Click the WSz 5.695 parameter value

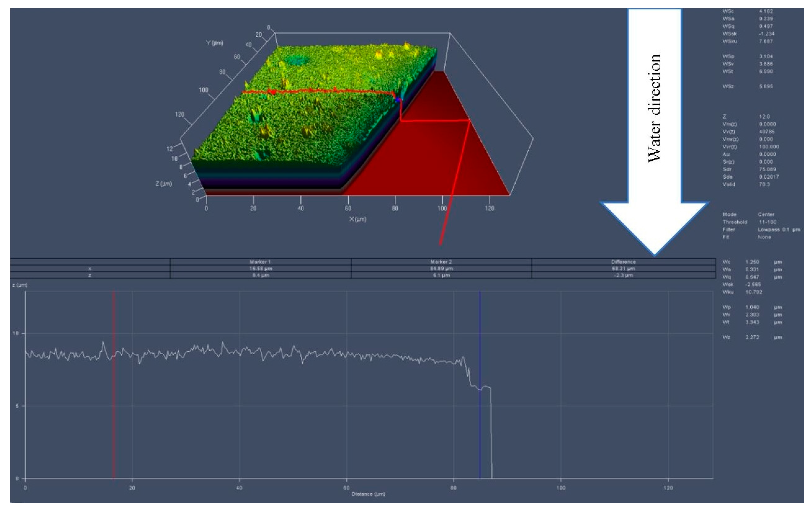click(x=766, y=87)
